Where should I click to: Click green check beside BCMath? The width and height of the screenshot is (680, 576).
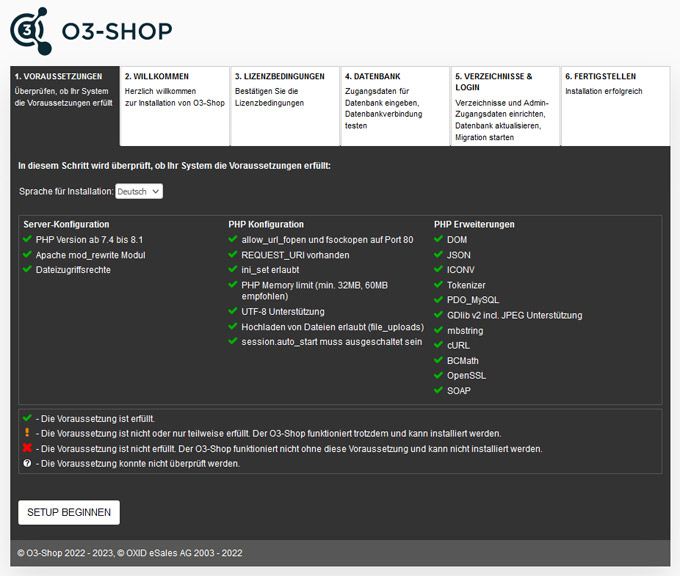[x=438, y=360]
